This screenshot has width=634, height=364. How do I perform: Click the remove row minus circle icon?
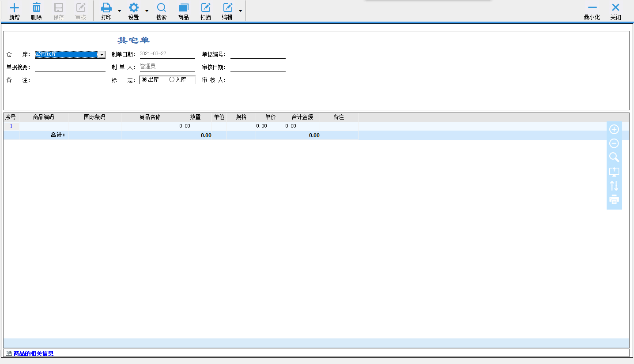(614, 143)
